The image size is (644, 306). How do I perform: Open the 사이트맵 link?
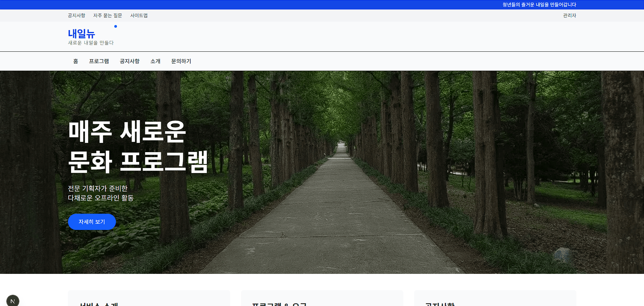[x=139, y=15]
